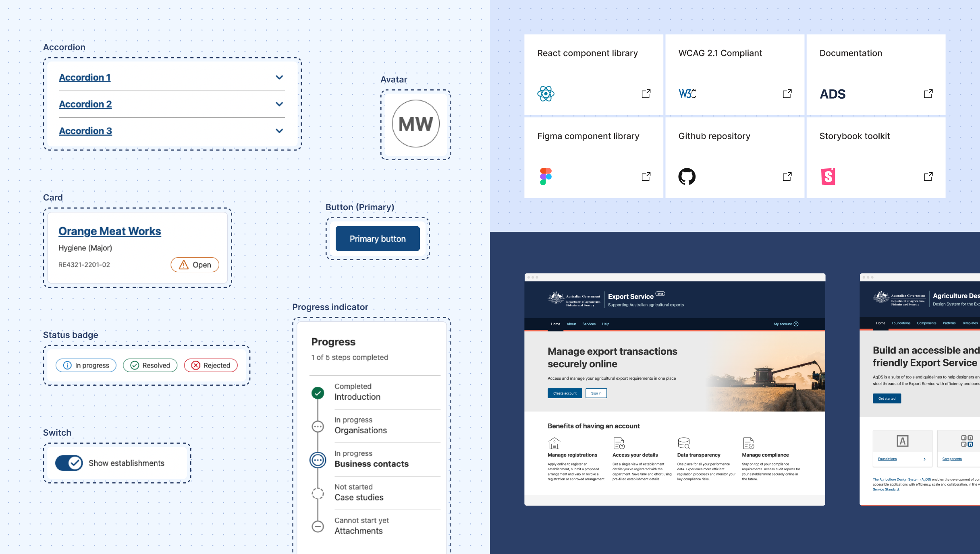
Task: Open the Orange Meat Works link
Action: (x=110, y=231)
